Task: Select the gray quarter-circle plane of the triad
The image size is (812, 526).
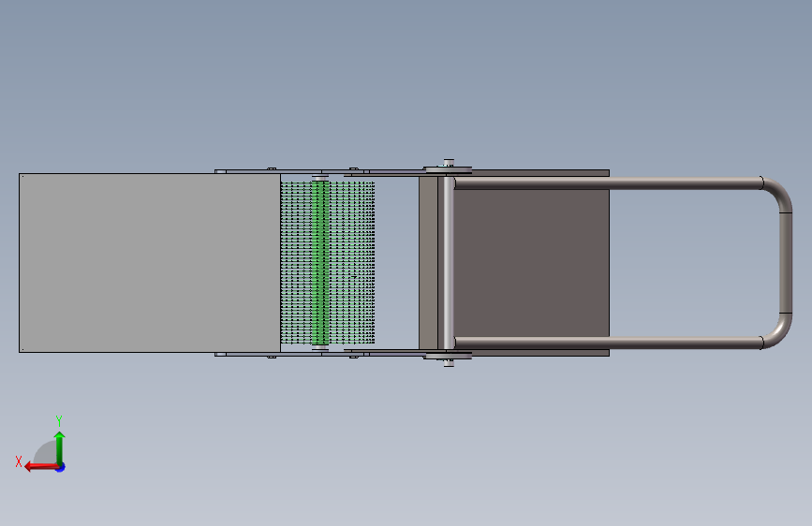Action: coord(46,453)
